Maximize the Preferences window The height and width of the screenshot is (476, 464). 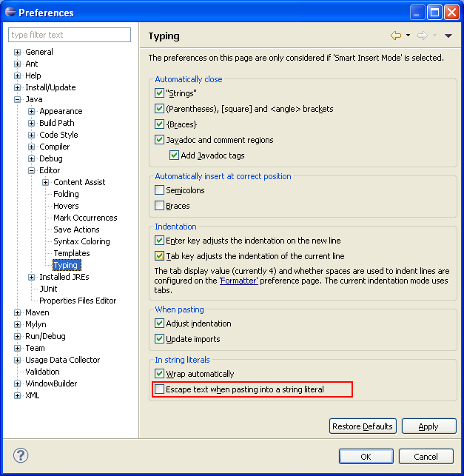point(434,13)
